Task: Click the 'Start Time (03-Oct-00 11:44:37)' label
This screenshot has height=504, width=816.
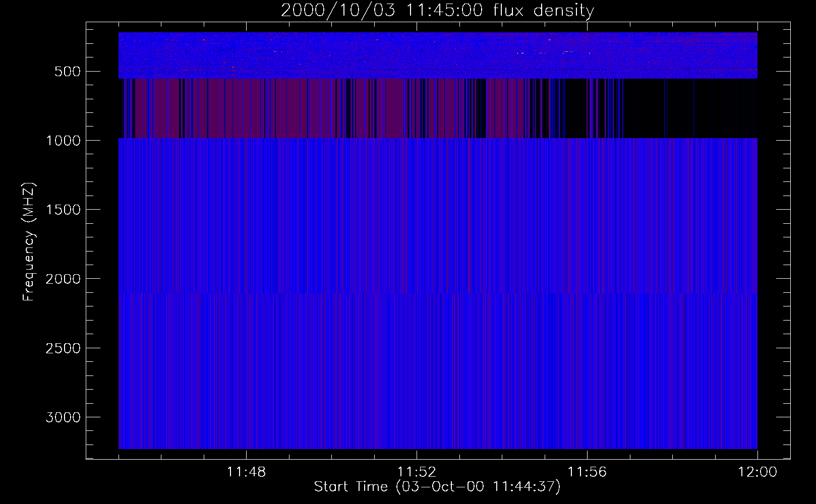Action: coord(437,487)
